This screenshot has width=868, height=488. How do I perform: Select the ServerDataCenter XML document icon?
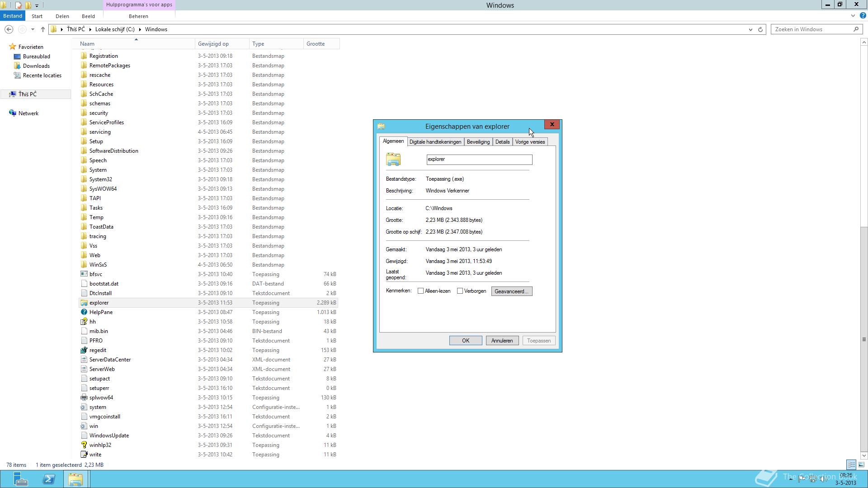tap(84, 360)
